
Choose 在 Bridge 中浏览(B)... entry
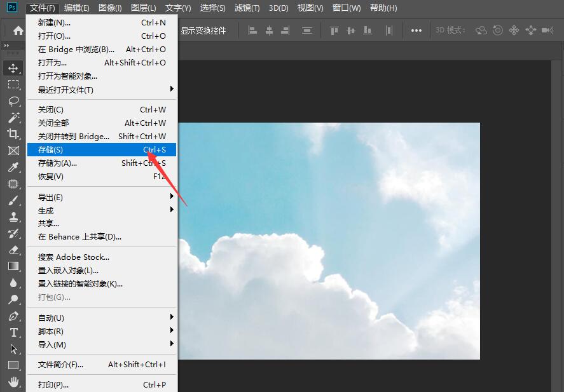pyautogui.click(x=102, y=49)
